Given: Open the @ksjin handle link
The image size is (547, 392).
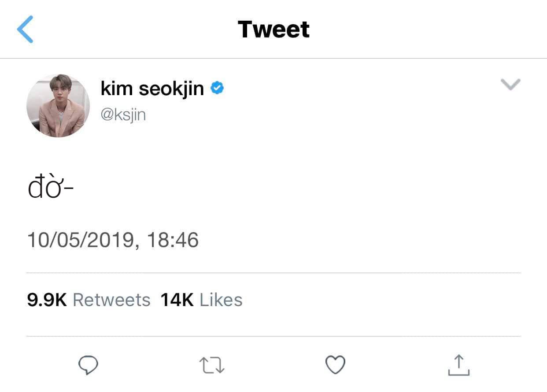Looking at the screenshot, I should coord(123,115).
